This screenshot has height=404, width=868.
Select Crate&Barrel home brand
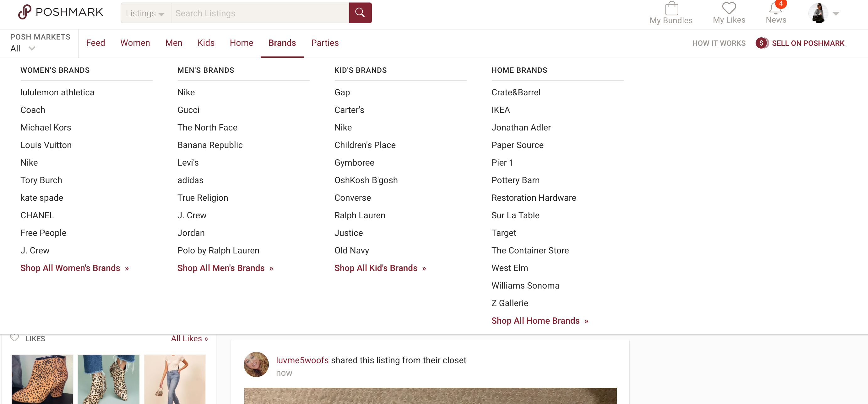pyautogui.click(x=516, y=92)
